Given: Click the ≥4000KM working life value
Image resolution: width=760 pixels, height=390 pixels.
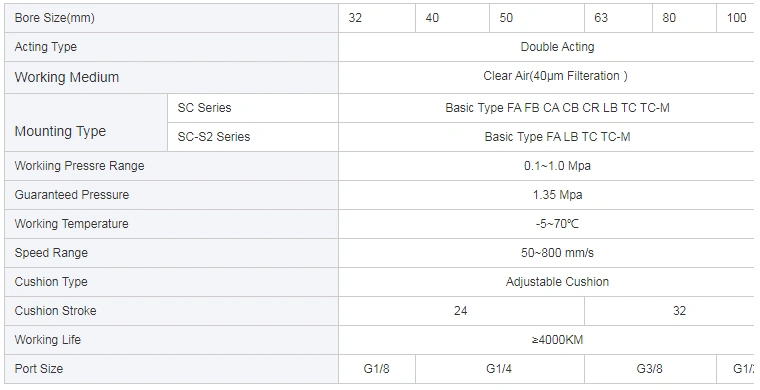Looking at the screenshot, I should [x=557, y=340].
